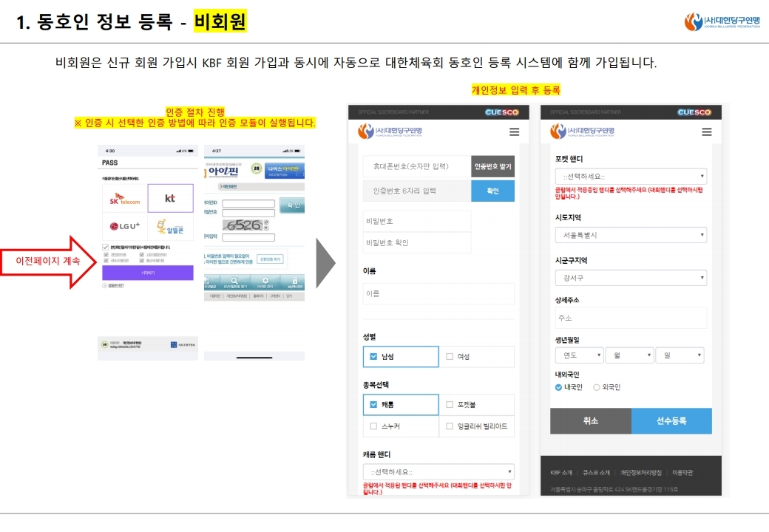Focus the 주소 detailed address field
769x532 pixels.
pos(631,318)
